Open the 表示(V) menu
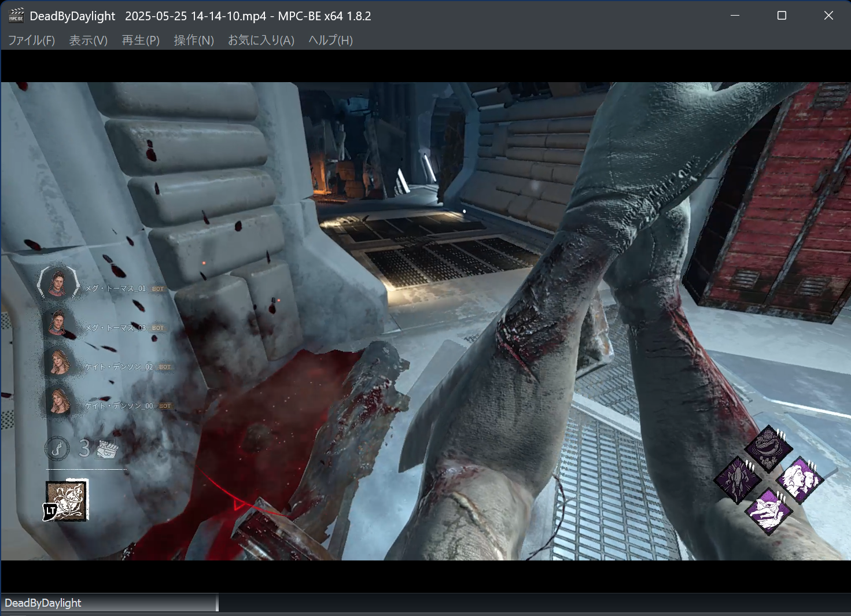Image resolution: width=851 pixels, height=616 pixels. coord(87,40)
